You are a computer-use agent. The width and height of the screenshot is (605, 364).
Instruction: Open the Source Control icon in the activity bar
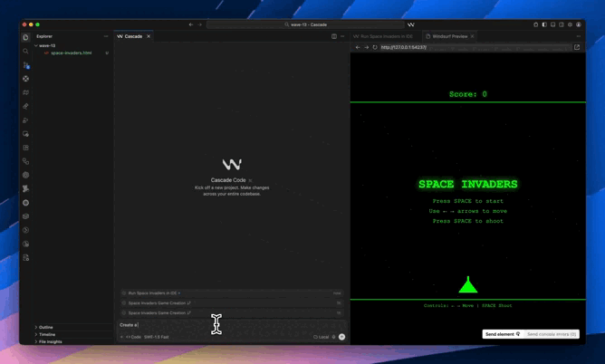[x=25, y=65]
